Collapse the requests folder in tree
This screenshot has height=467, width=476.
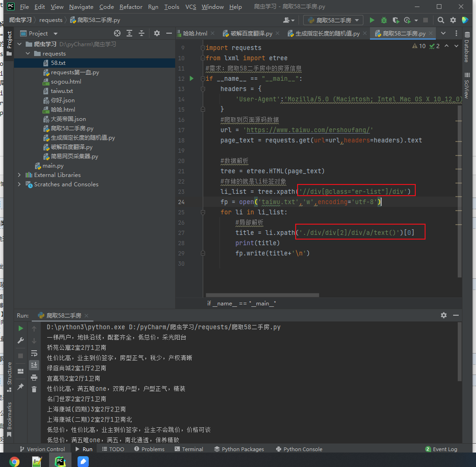(x=28, y=54)
